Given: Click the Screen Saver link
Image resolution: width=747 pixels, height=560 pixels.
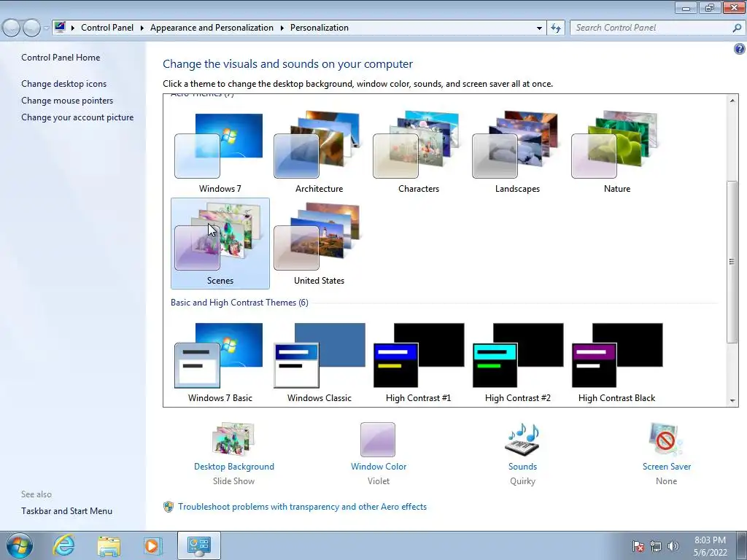Looking at the screenshot, I should coord(667,467).
